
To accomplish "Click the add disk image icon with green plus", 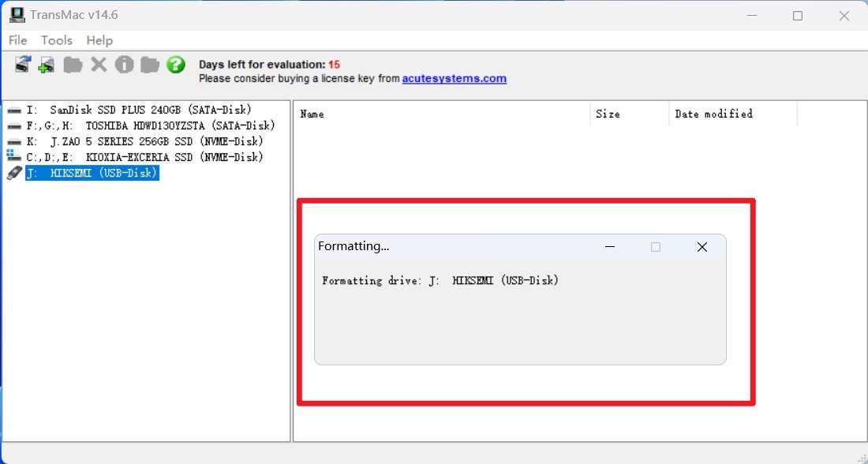I will [47, 65].
